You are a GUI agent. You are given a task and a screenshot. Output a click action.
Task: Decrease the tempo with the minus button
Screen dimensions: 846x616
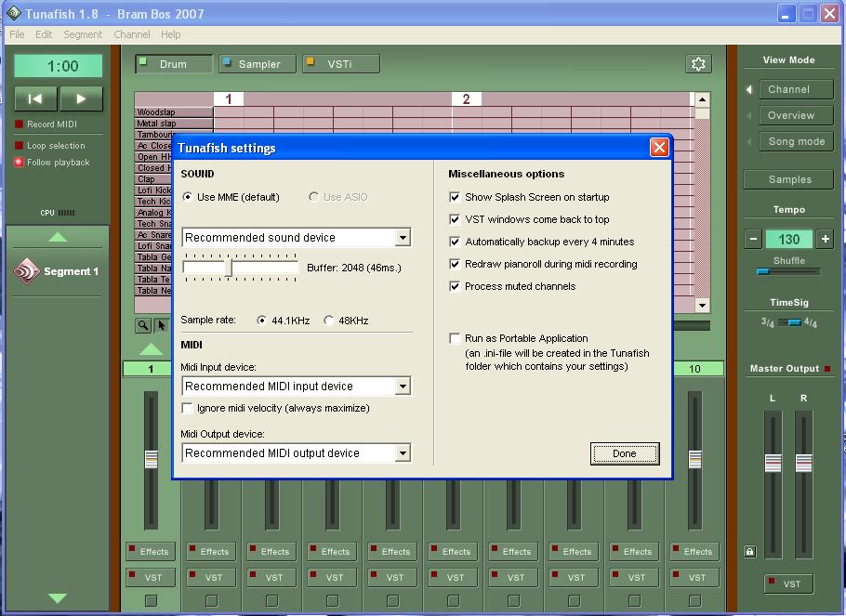[x=753, y=239]
